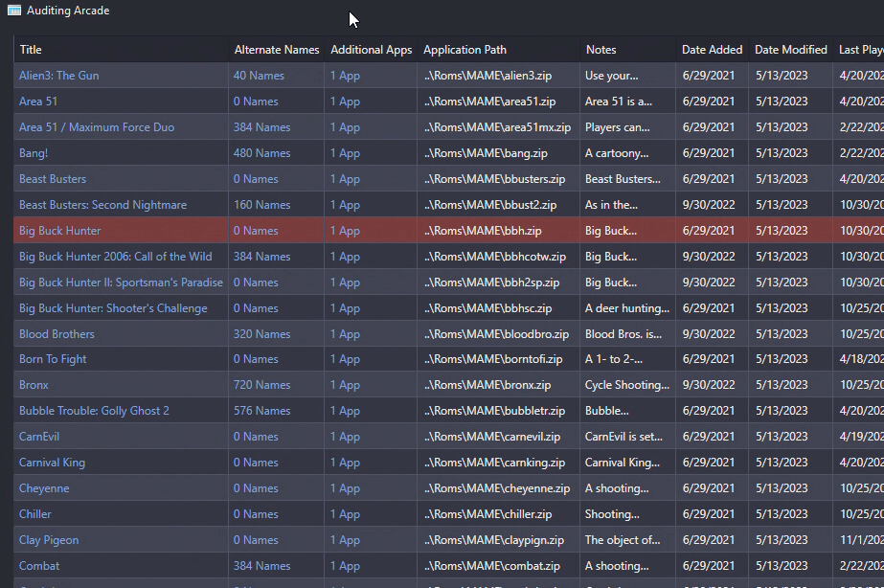
Task: Click the 1 App cell for Beast Busters
Action: tap(345, 179)
